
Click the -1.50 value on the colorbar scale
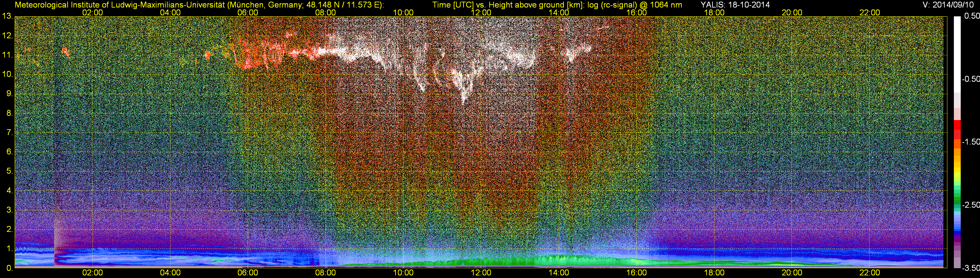(x=970, y=142)
